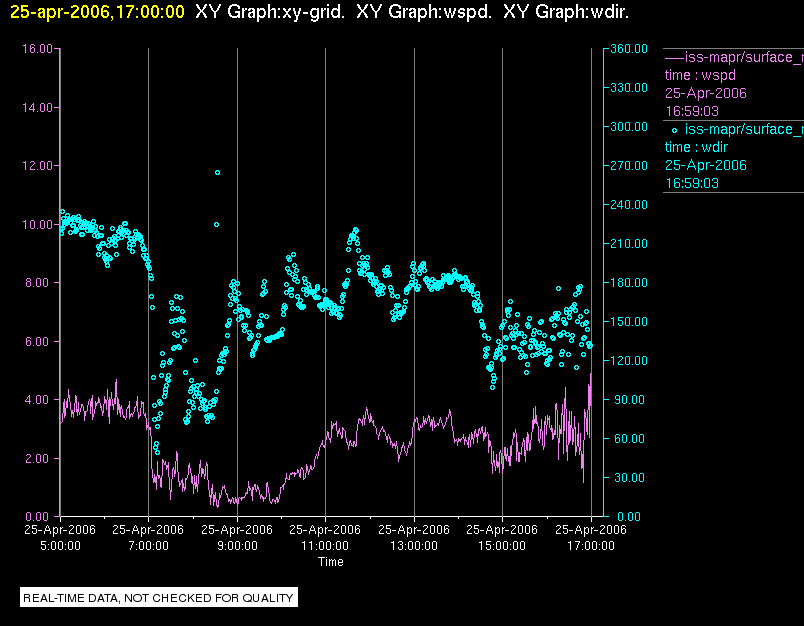Click the cyan legend time 16:59:03
Image resolution: width=804 pixels, height=626 pixels.
pyautogui.click(x=692, y=183)
